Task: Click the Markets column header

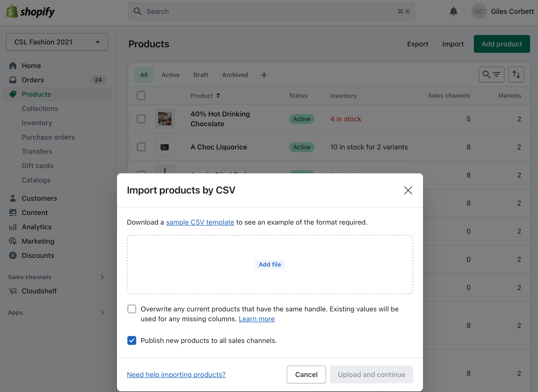Action: click(510, 96)
